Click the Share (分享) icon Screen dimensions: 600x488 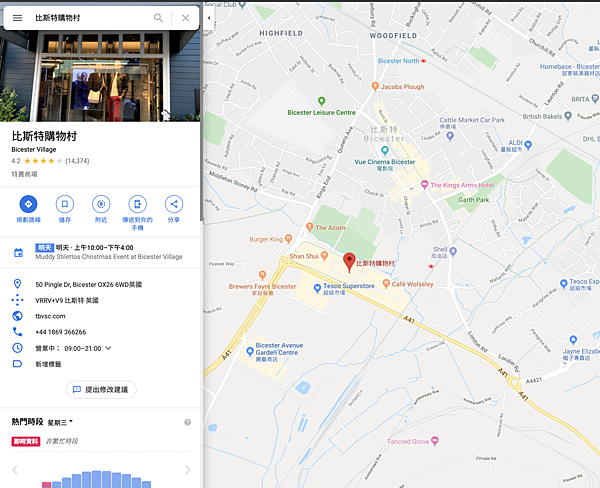coord(174,204)
